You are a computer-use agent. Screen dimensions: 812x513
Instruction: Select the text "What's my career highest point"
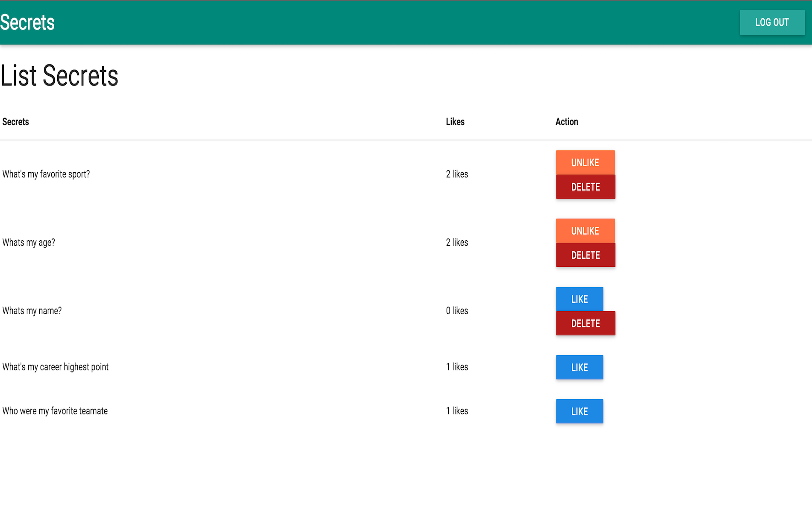point(56,367)
